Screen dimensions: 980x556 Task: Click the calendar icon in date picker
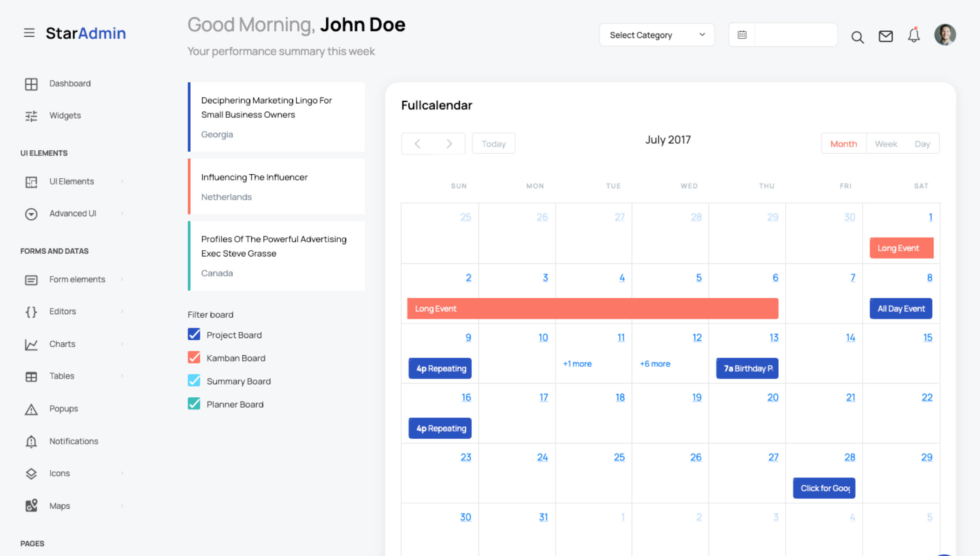click(x=742, y=35)
